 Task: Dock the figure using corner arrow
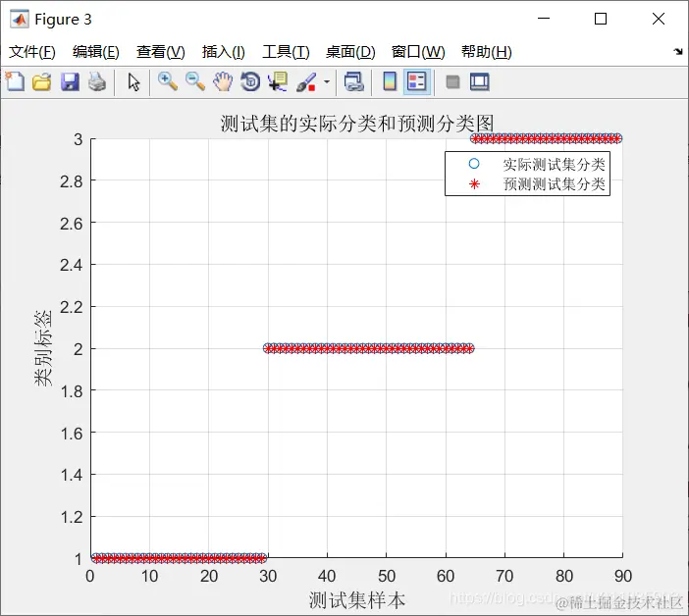pyautogui.click(x=678, y=52)
